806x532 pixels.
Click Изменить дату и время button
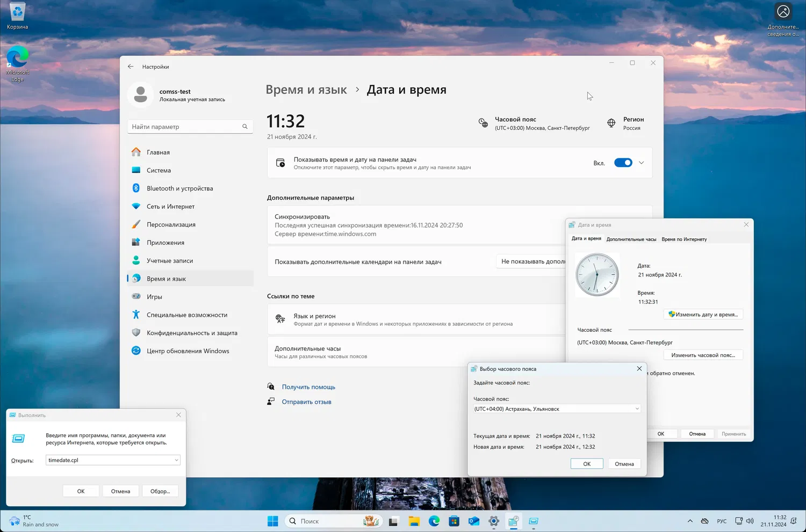(x=703, y=315)
